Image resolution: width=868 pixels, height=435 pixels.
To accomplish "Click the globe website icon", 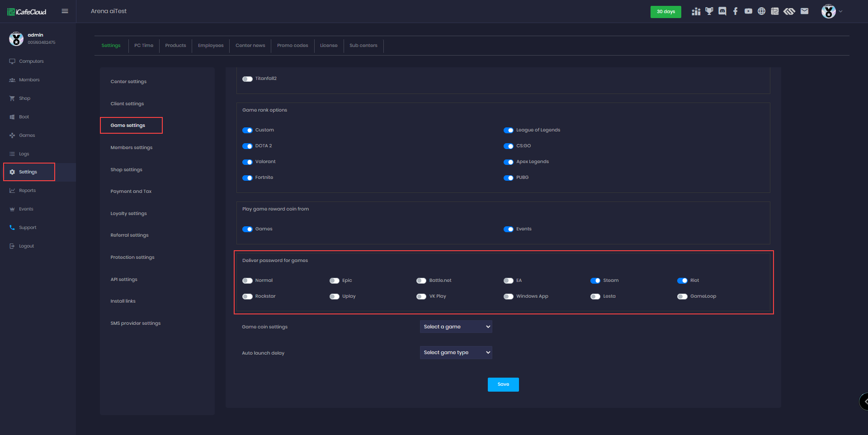I will (762, 11).
